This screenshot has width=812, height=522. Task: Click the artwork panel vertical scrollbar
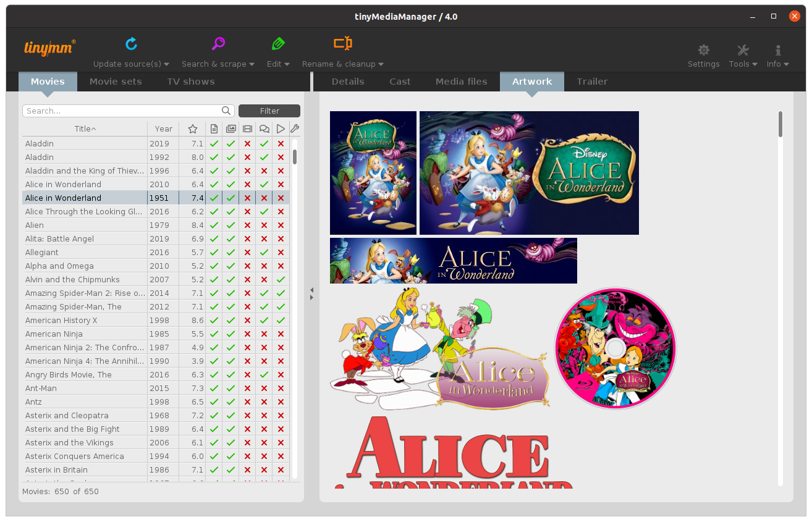point(780,124)
